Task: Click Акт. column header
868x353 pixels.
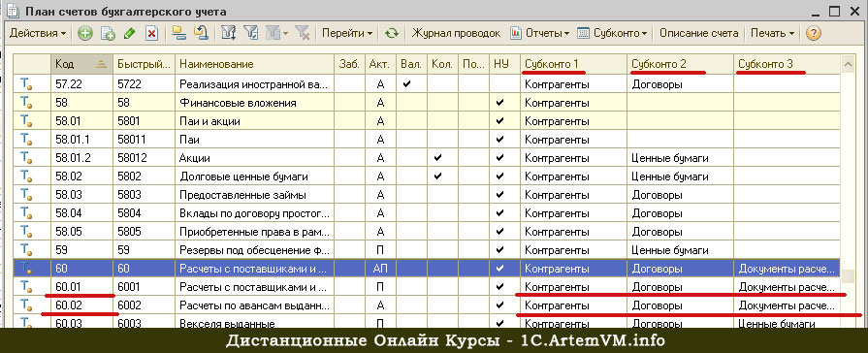Action: [380, 64]
